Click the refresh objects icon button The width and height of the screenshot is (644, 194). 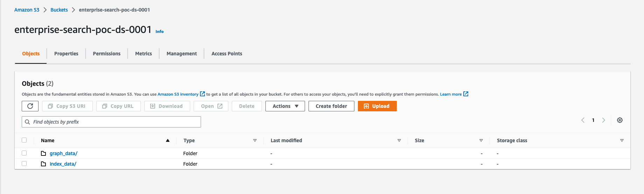coord(30,106)
